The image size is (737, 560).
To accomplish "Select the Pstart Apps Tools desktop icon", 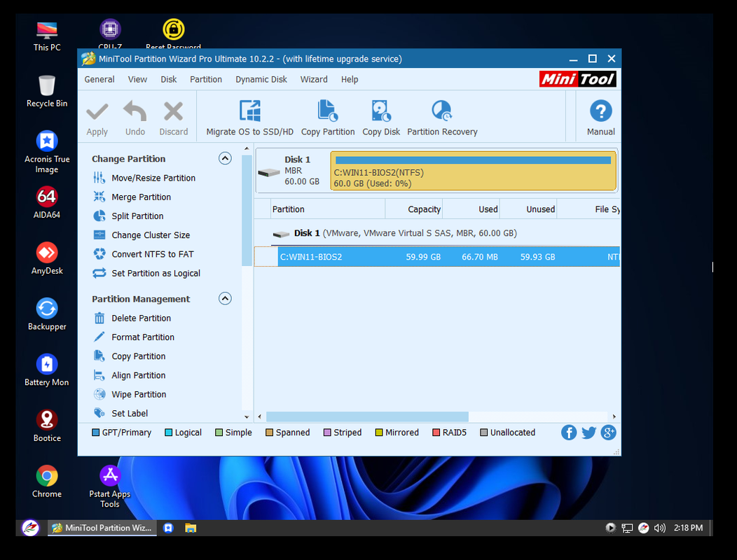I will click(110, 486).
